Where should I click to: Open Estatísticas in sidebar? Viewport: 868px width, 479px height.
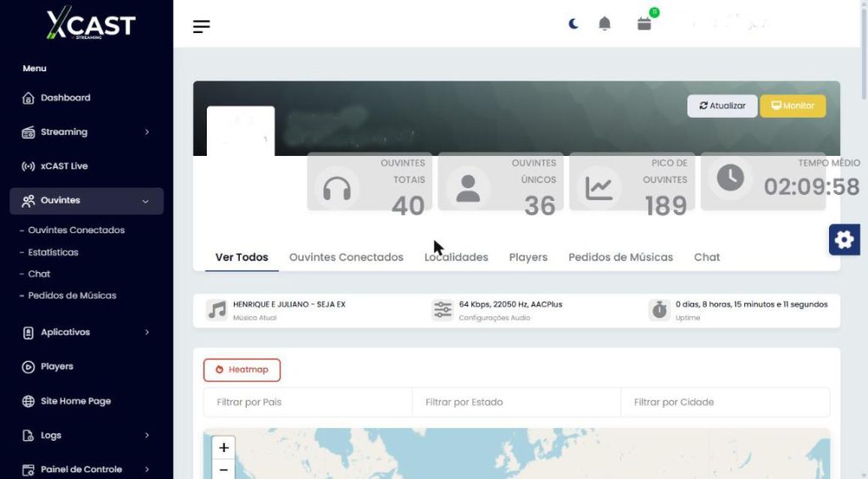pos(53,252)
